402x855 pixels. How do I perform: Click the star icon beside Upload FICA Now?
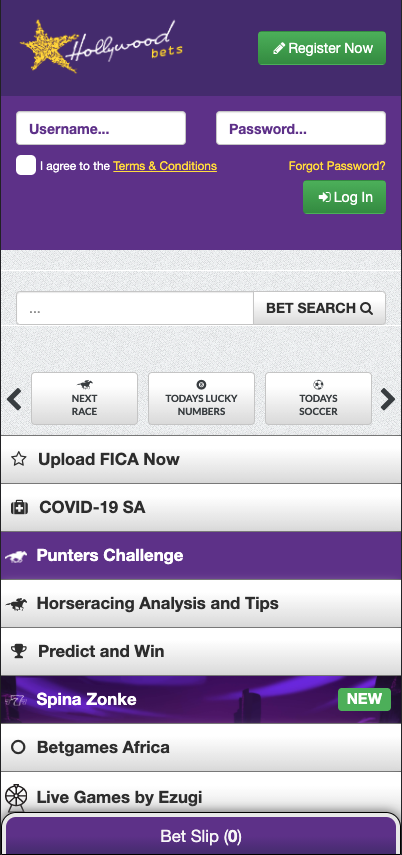(x=19, y=459)
